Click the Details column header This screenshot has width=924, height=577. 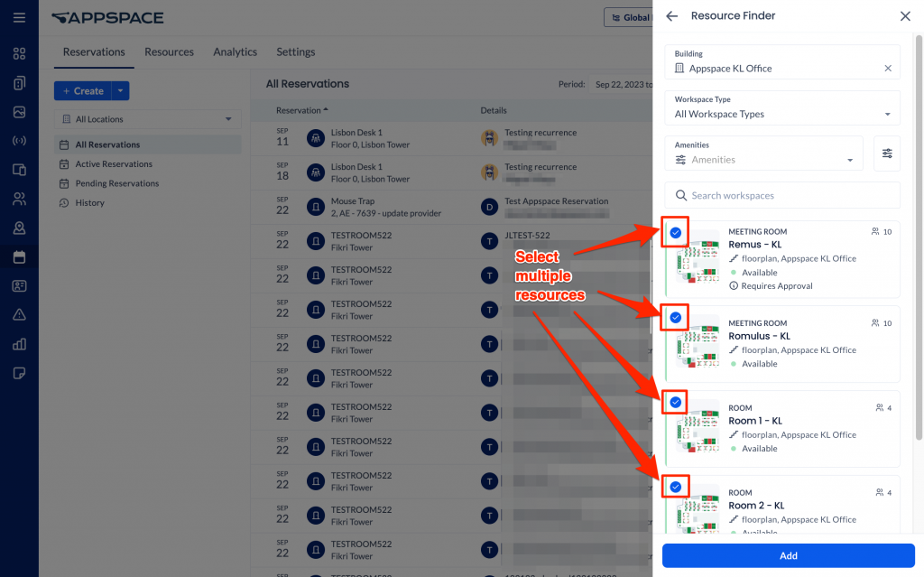point(494,110)
